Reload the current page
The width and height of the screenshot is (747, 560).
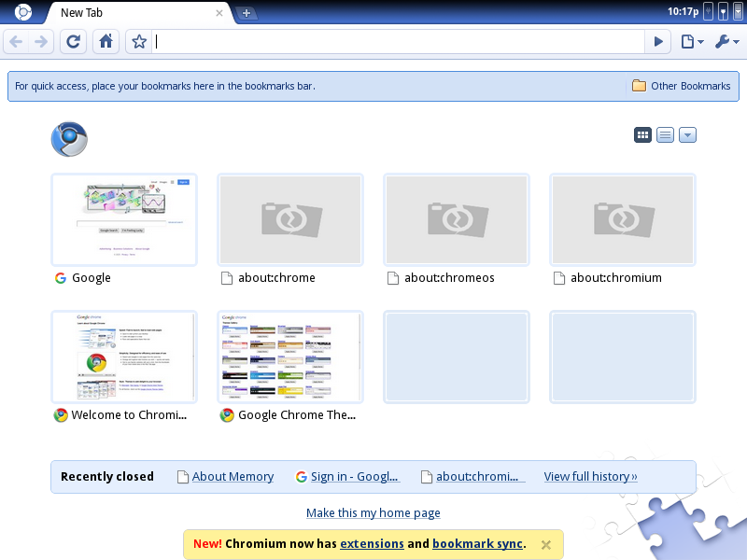[x=74, y=42]
